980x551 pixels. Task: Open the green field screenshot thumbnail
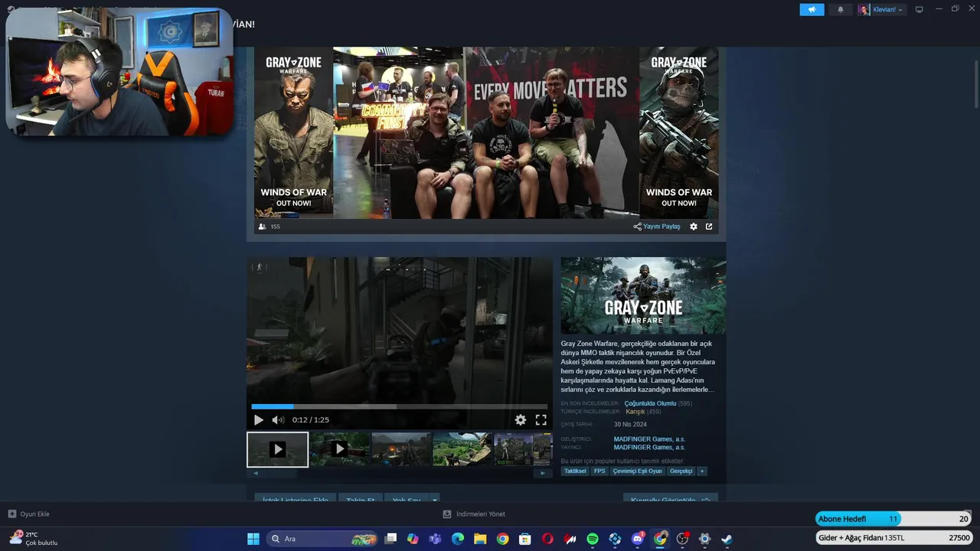pos(462,449)
